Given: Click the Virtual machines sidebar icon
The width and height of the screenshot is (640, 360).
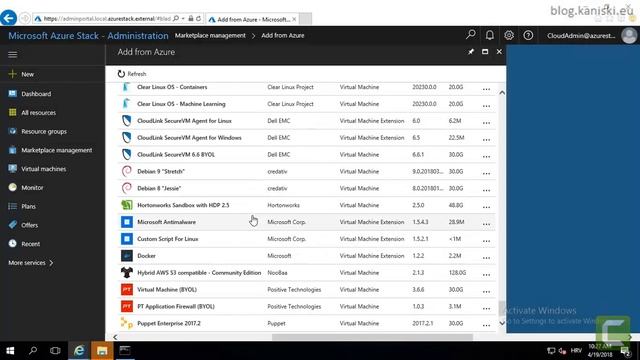Looking at the screenshot, I should coord(13,169).
